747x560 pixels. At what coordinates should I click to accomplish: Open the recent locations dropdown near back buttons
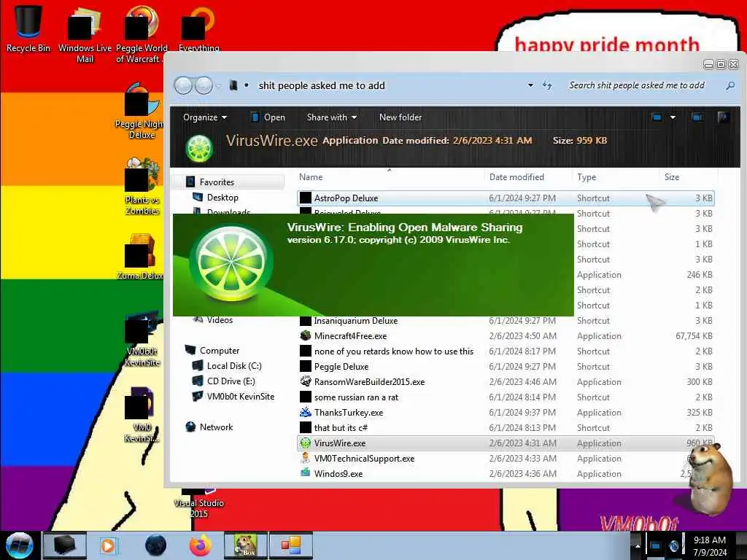click(x=218, y=86)
